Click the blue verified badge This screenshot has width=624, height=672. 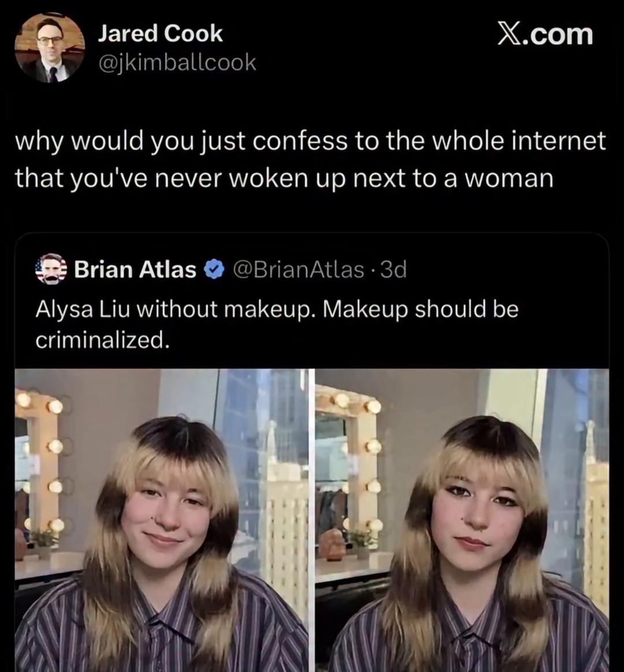pos(214,270)
